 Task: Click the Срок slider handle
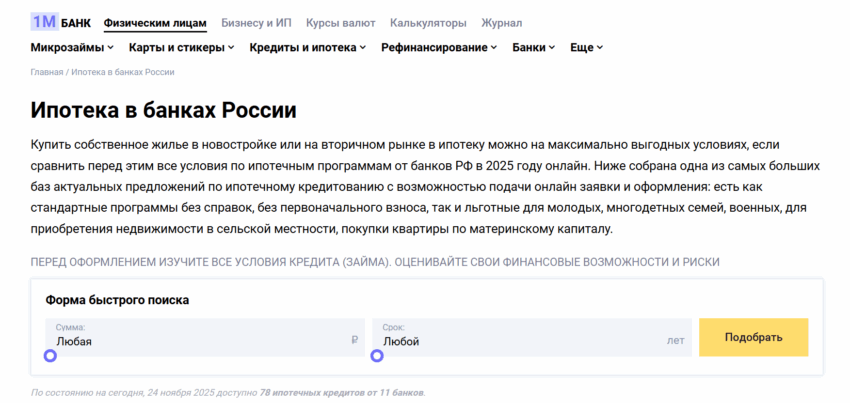(377, 356)
